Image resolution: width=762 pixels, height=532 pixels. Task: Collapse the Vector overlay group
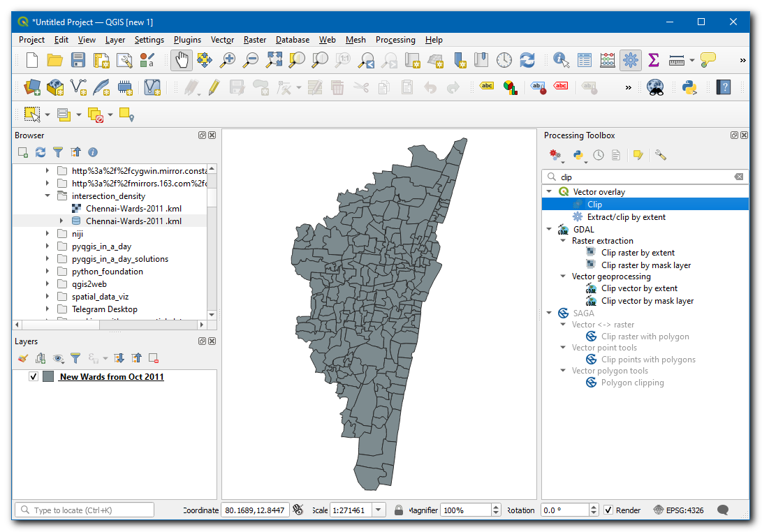(x=549, y=192)
